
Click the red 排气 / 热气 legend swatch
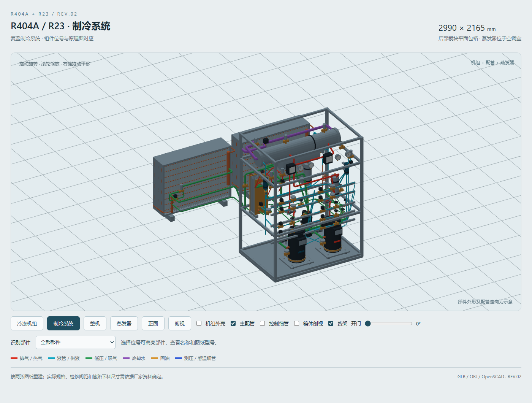tap(14, 358)
